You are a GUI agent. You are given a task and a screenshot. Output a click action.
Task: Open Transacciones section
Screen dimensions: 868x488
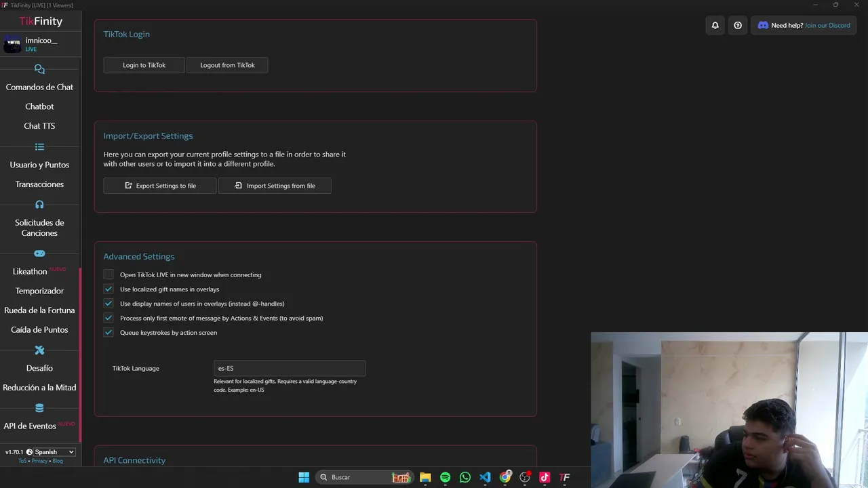click(x=39, y=184)
